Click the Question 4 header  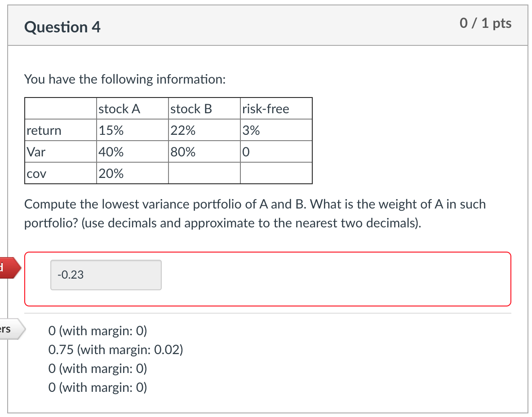tap(62, 27)
